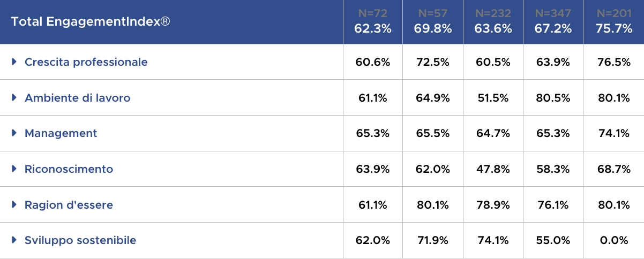The height and width of the screenshot is (259, 644).
Task: Select the N=72 column header
Action: [x=373, y=22]
